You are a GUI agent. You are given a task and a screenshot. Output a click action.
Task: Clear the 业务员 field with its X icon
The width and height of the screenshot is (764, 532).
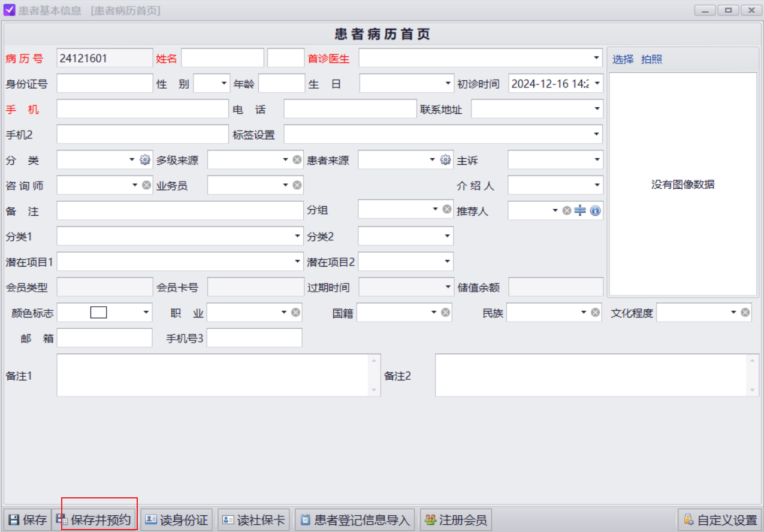point(297,185)
